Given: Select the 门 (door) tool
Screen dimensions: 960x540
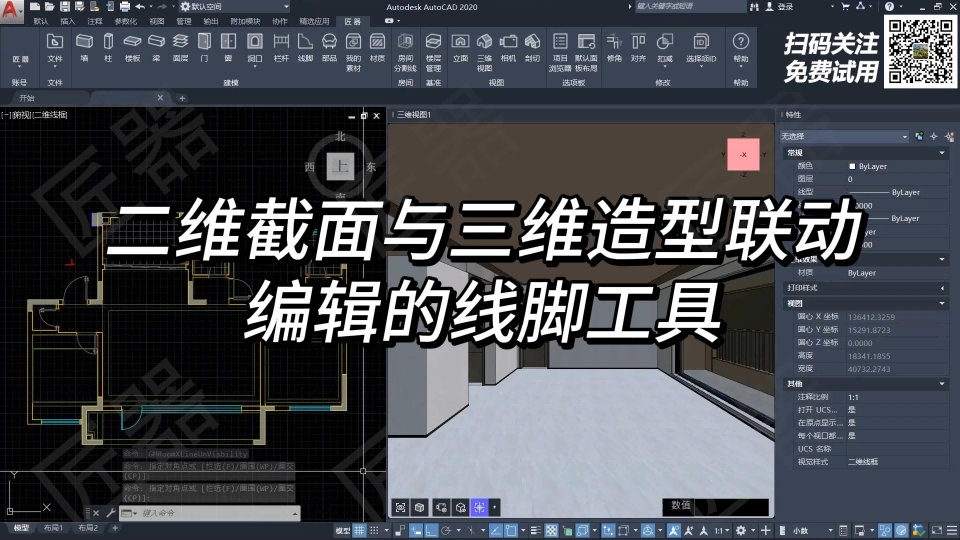Looking at the screenshot, I should tap(204, 48).
